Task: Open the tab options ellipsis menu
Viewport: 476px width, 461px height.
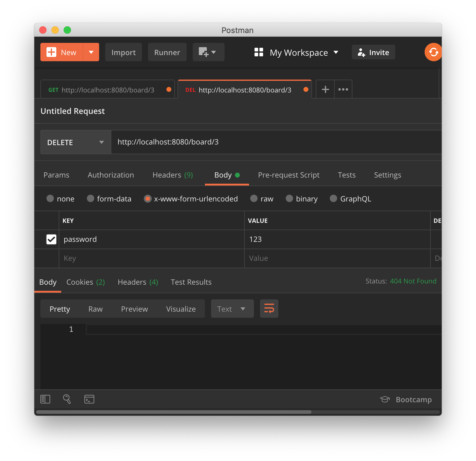Action: point(343,89)
